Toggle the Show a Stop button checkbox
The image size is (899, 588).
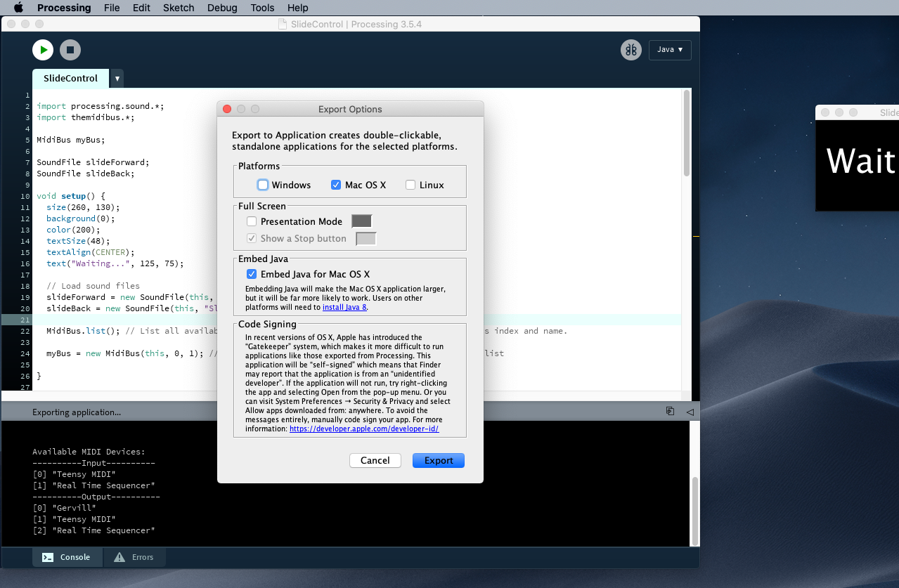coord(252,238)
